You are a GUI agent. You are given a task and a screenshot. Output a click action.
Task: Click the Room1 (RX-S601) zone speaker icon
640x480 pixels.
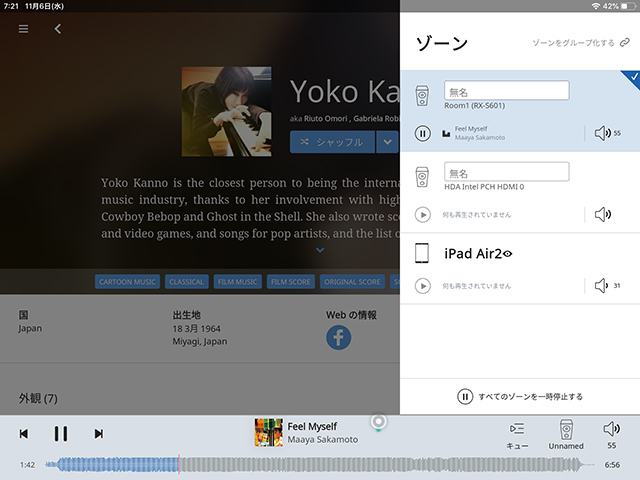(x=422, y=96)
